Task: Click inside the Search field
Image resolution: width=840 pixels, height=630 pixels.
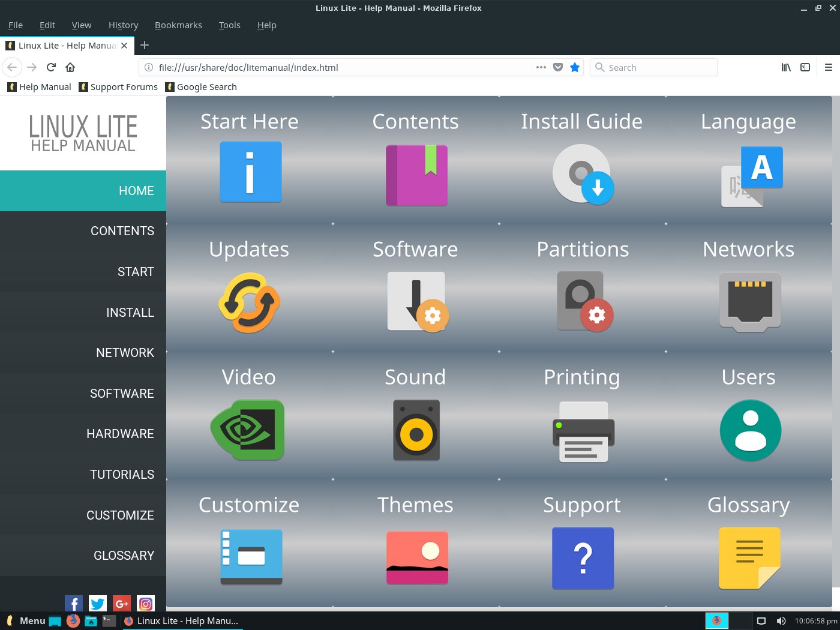Action: (653, 67)
